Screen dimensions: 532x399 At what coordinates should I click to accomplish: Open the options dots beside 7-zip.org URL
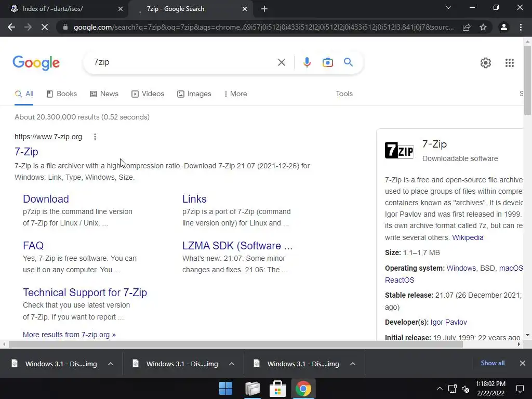pos(95,137)
